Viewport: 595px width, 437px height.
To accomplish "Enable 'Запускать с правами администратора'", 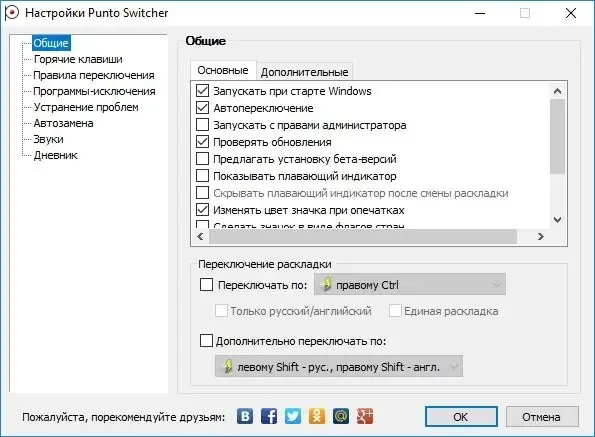I will pos(202,125).
